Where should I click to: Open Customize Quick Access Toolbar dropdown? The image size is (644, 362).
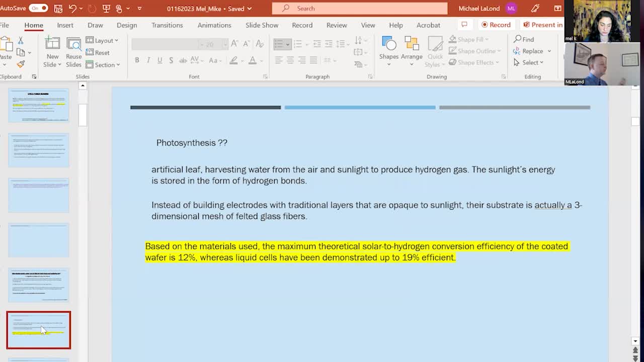coord(139,9)
